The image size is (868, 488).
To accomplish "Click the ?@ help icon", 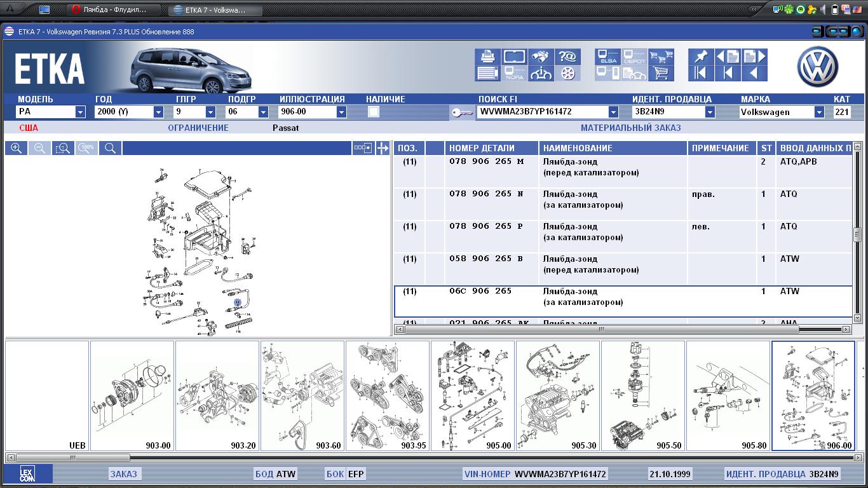I will tap(567, 57).
